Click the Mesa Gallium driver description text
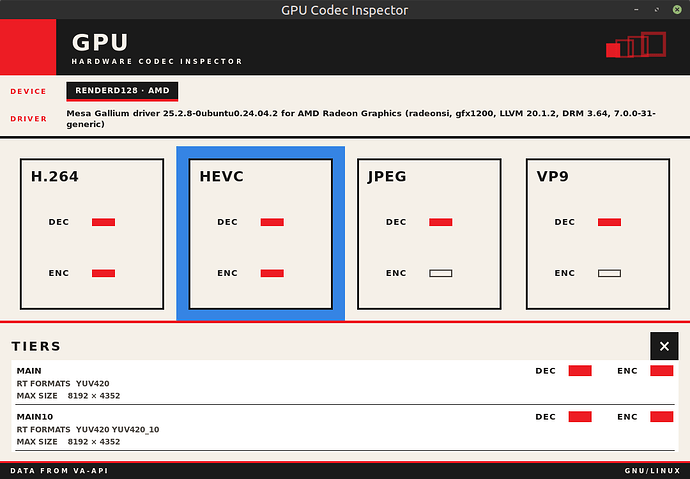The width and height of the screenshot is (690, 479). (x=361, y=119)
